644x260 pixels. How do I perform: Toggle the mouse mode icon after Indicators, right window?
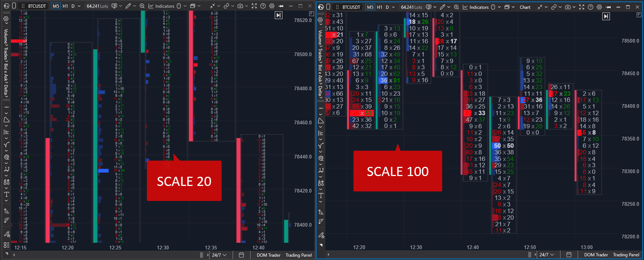[493, 7]
